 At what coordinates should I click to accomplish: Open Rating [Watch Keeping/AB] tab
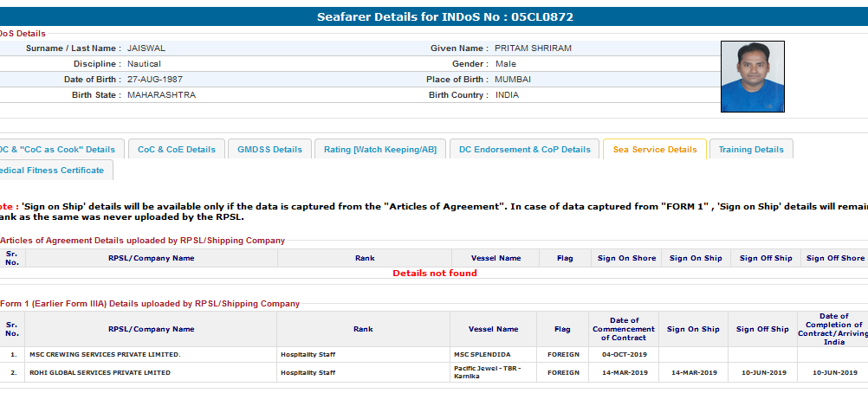[x=380, y=149]
